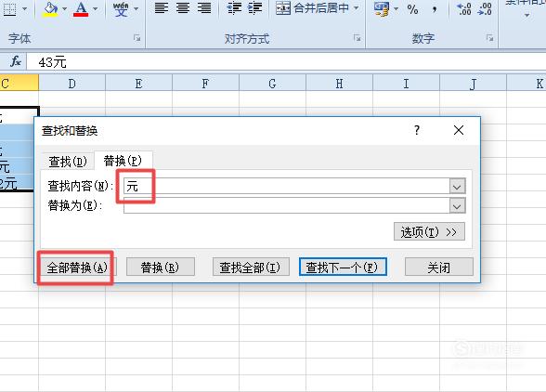Open the font color dropdown arrow
The height and width of the screenshot is (392, 546).
[96, 8]
